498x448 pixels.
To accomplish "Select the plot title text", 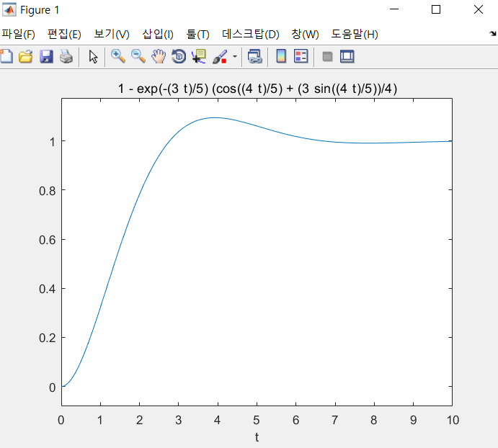I will (257, 89).
